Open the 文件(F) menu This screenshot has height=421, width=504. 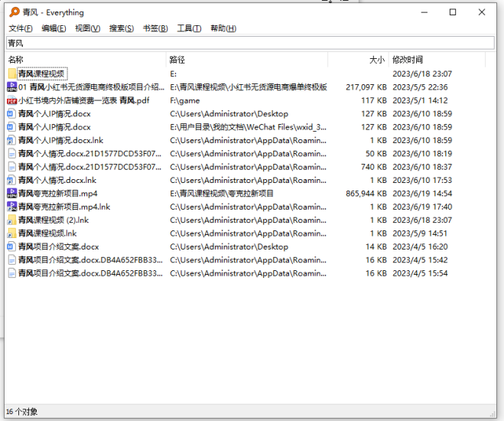click(x=21, y=28)
